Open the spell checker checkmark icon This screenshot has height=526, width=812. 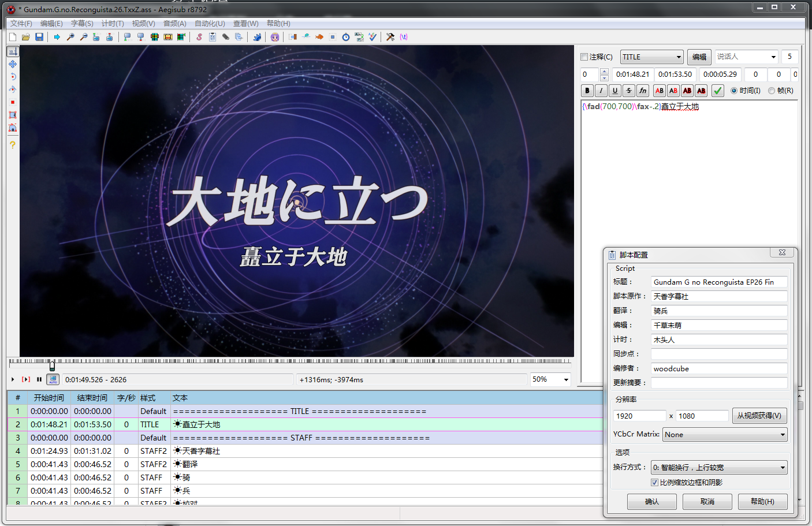(373, 37)
